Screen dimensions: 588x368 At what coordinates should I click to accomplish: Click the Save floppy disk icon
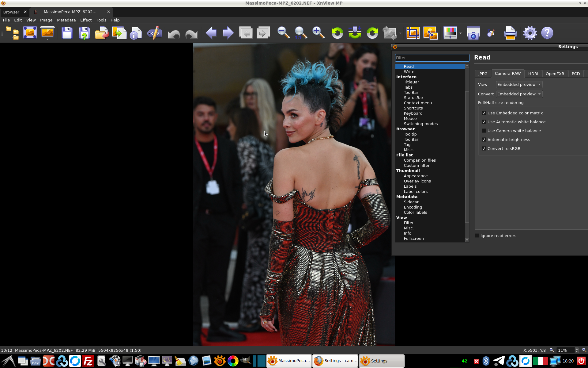pyautogui.click(x=67, y=33)
